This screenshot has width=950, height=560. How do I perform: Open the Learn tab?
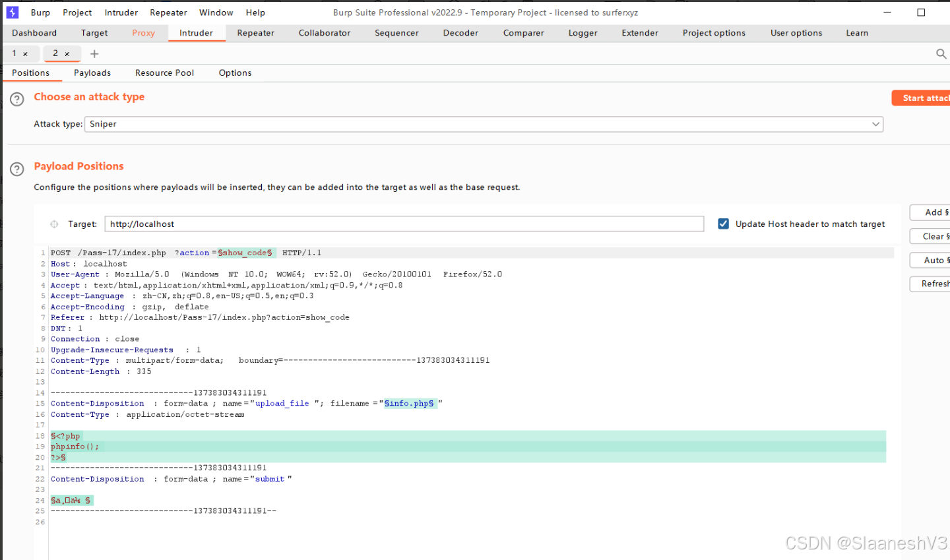[857, 33]
